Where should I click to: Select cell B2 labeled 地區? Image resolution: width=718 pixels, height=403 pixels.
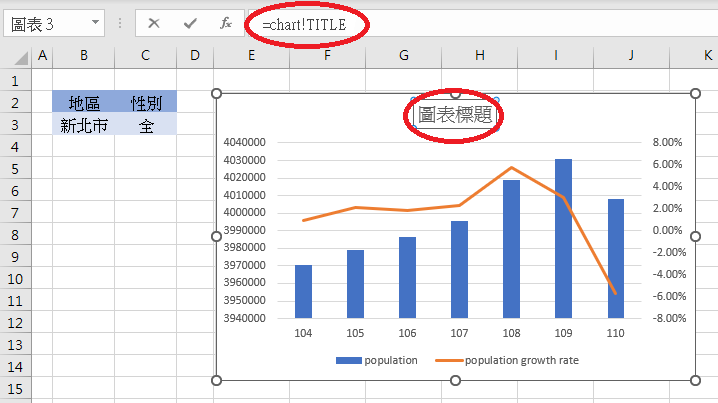point(83,102)
